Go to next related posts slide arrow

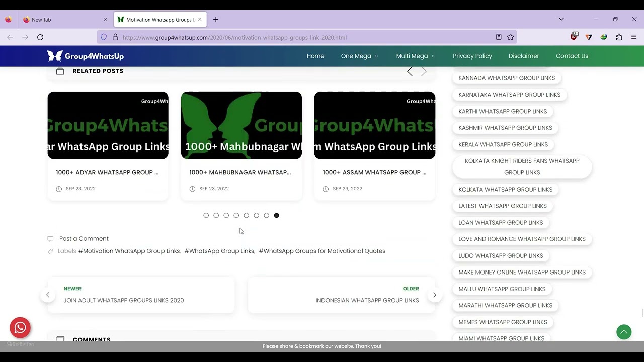[x=424, y=72]
